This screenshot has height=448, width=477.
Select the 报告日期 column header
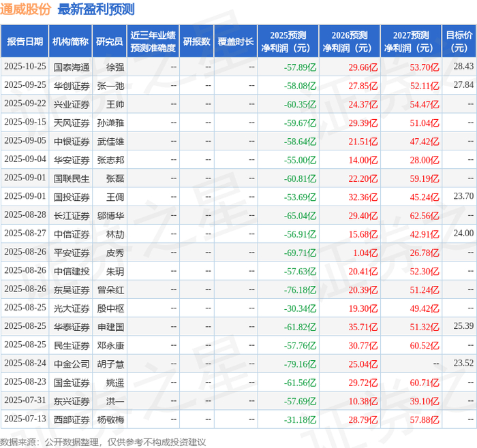point(25,42)
